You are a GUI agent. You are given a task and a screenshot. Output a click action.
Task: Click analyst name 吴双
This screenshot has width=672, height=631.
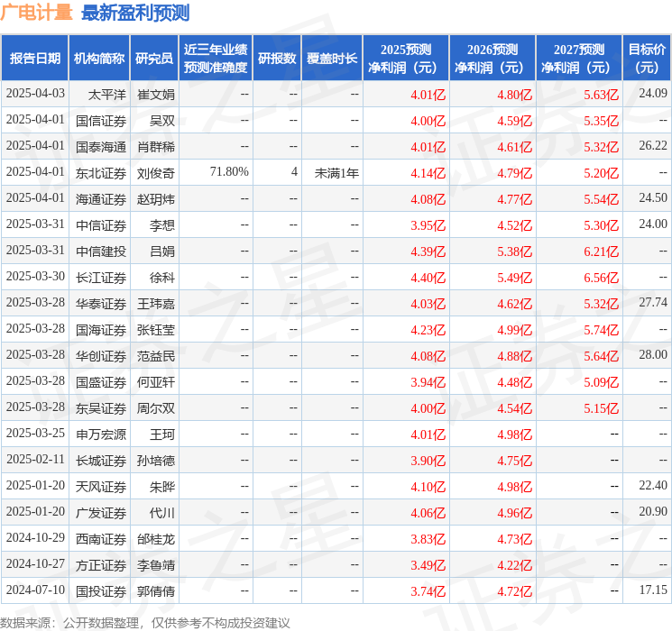tap(162, 121)
